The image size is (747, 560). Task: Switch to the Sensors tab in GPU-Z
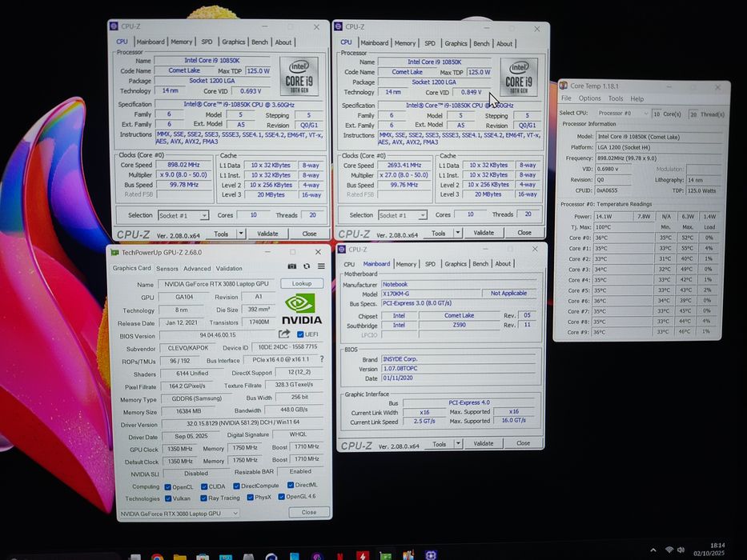tap(167, 269)
